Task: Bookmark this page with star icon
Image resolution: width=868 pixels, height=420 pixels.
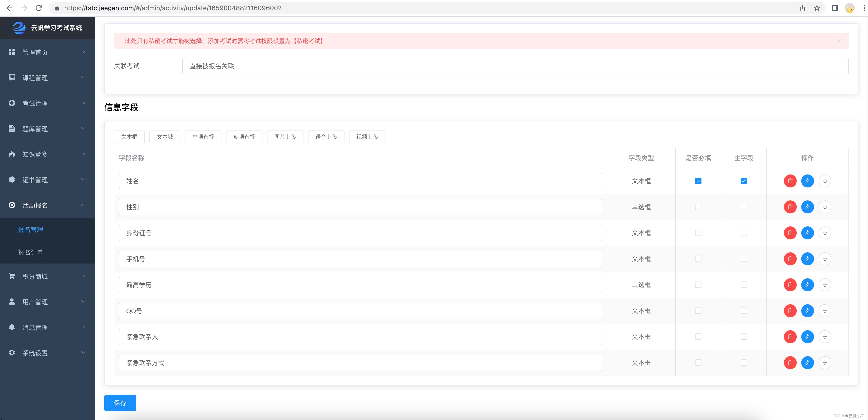Action: pos(817,8)
